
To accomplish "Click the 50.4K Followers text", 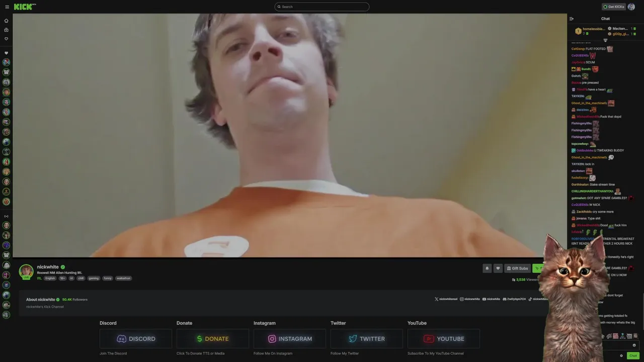I will point(75,300).
